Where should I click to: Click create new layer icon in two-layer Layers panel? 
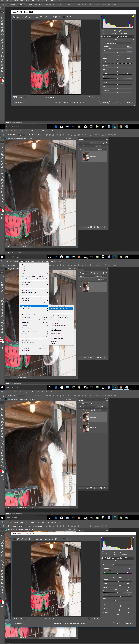[101, 488]
